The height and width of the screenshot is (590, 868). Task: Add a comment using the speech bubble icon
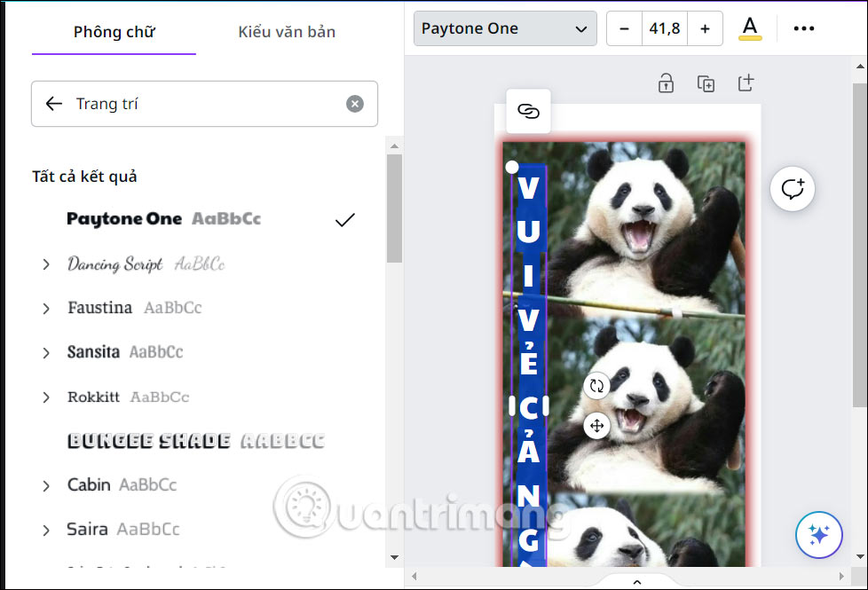point(792,188)
